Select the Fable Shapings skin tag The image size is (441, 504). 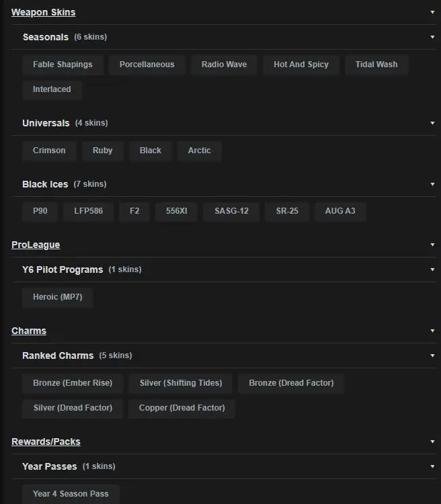[63, 65]
